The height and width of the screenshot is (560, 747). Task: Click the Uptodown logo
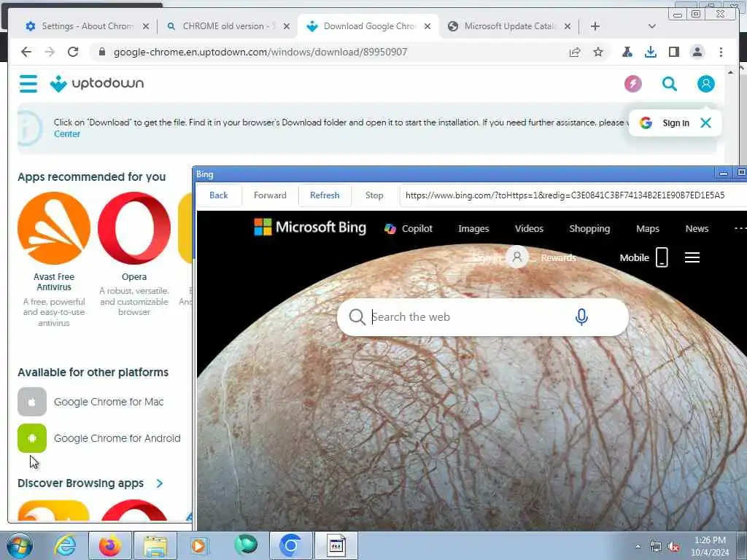pos(97,83)
